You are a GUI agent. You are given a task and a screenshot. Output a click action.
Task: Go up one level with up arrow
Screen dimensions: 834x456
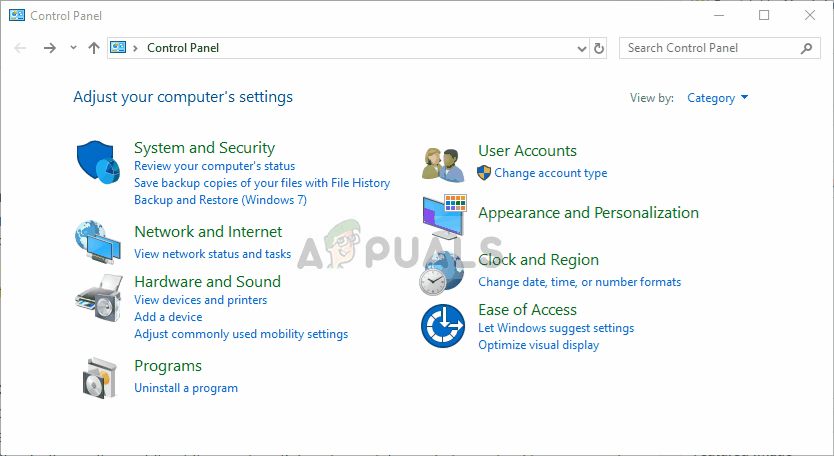94,48
